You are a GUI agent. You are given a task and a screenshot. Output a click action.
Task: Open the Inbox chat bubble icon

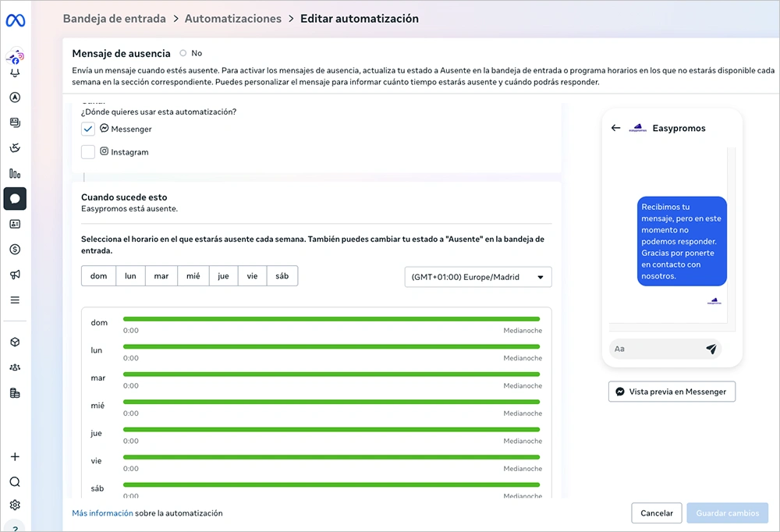point(15,199)
